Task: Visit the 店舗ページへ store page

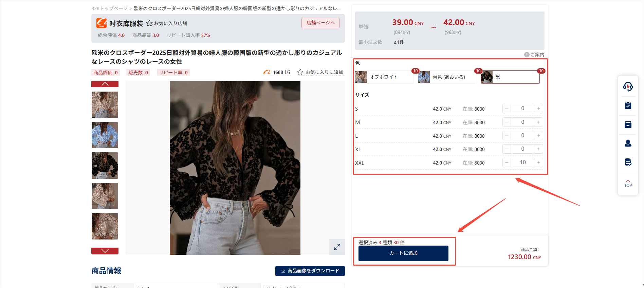Action: pyautogui.click(x=320, y=23)
